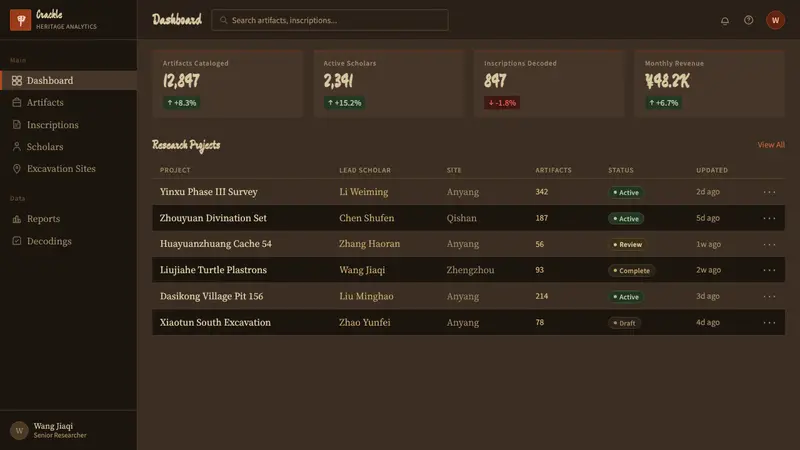The width and height of the screenshot is (800, 450).
Task: Open Zhouyuan Divination Set project
Action: point(213,218)
